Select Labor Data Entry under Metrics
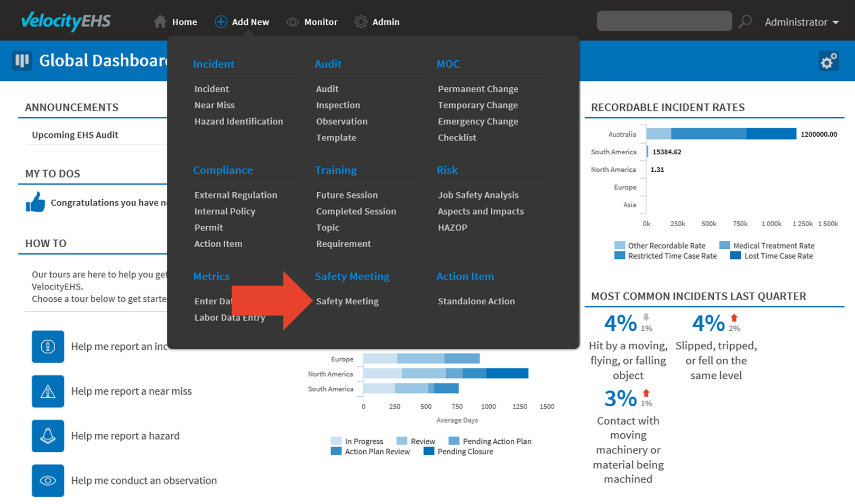This screenshot has height=504, width=855. (229, 318)
